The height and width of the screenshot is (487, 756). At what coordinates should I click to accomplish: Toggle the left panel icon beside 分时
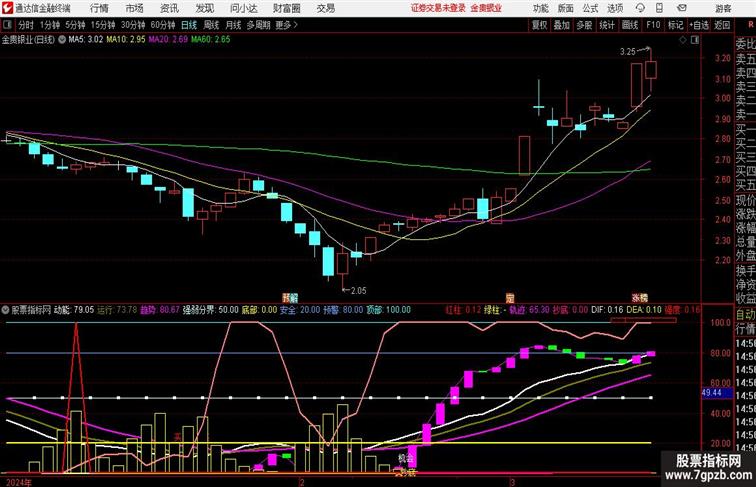point(7,25)
